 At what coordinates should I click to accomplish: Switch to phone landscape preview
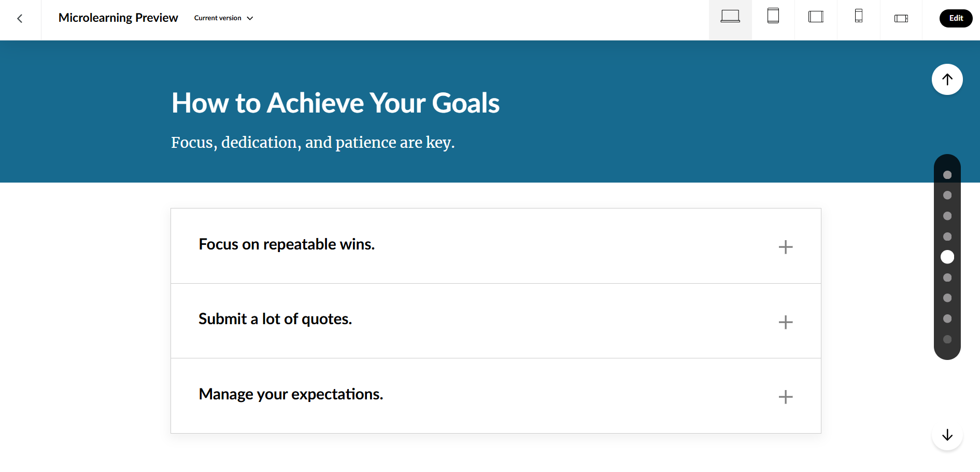[x=901, y=19]
